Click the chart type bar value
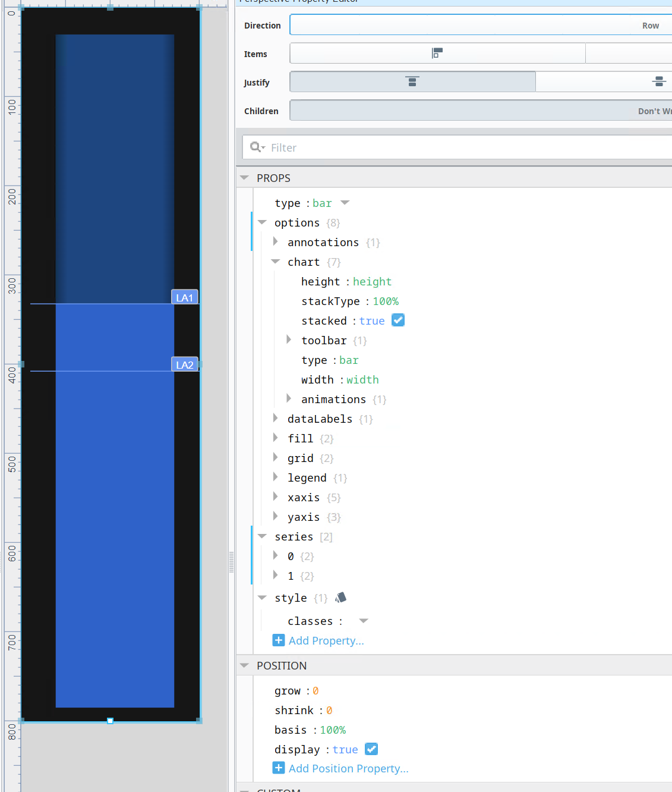672x792 pixels. (349, 360)
